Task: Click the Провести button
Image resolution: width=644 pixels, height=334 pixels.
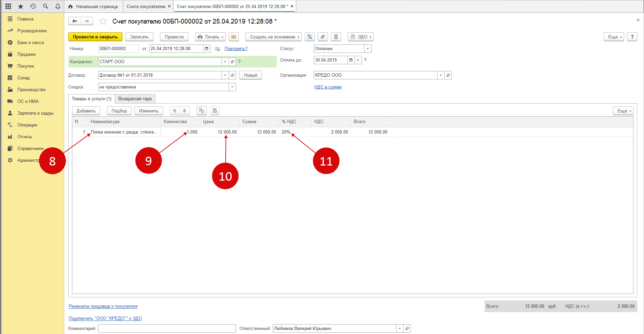Action: coord(174,37)
